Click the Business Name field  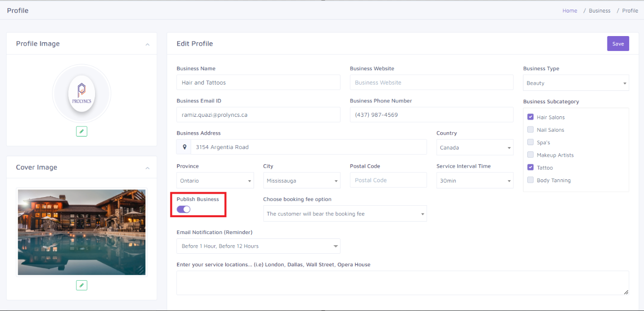coord(258,82)
